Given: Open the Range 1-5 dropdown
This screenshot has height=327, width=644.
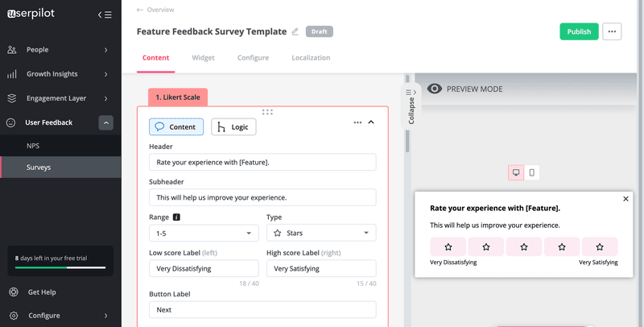Looking at the screenshot, I should 204,233.
